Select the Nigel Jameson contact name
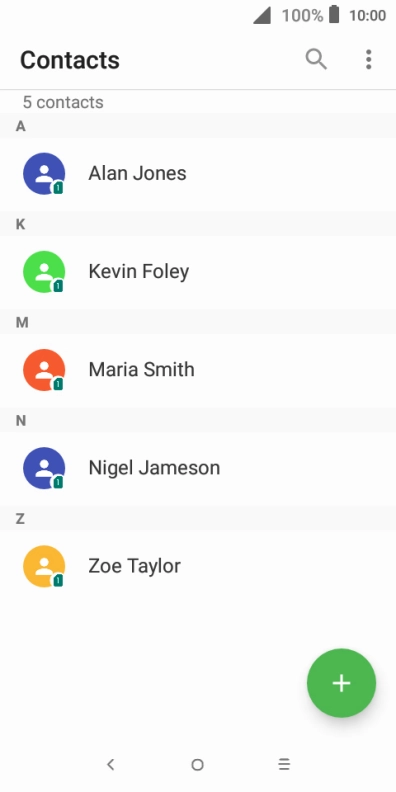 [154, 468]
